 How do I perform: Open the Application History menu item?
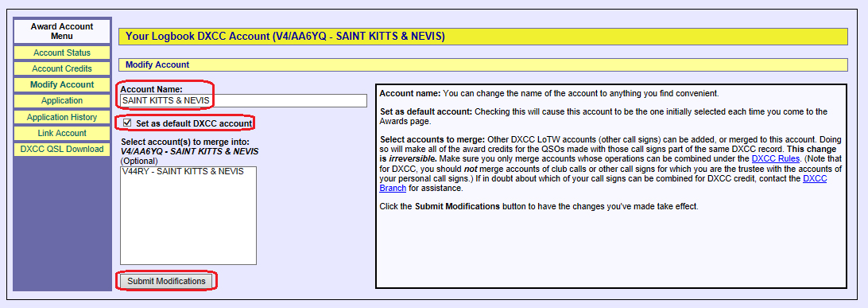coord(62,118)
